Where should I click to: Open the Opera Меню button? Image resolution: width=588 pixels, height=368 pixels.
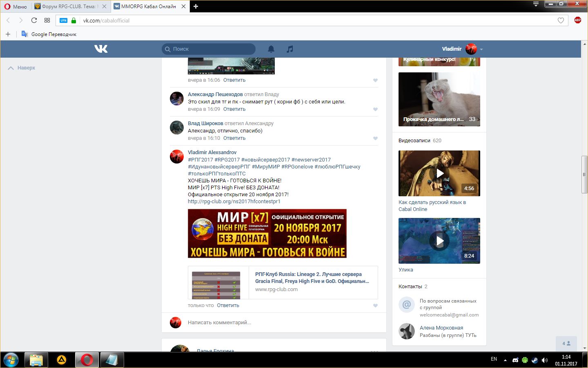pos(16,6)
